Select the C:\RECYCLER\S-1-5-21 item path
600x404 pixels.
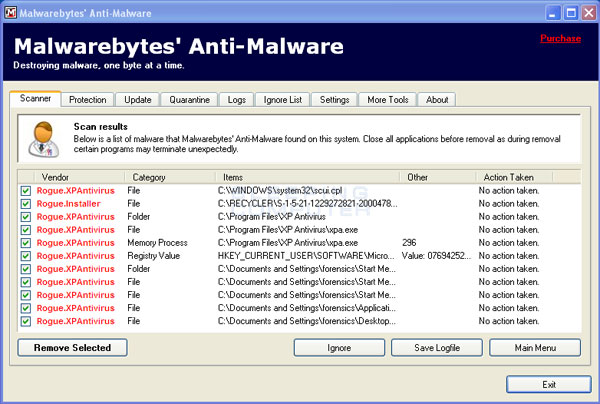(308, 204)
